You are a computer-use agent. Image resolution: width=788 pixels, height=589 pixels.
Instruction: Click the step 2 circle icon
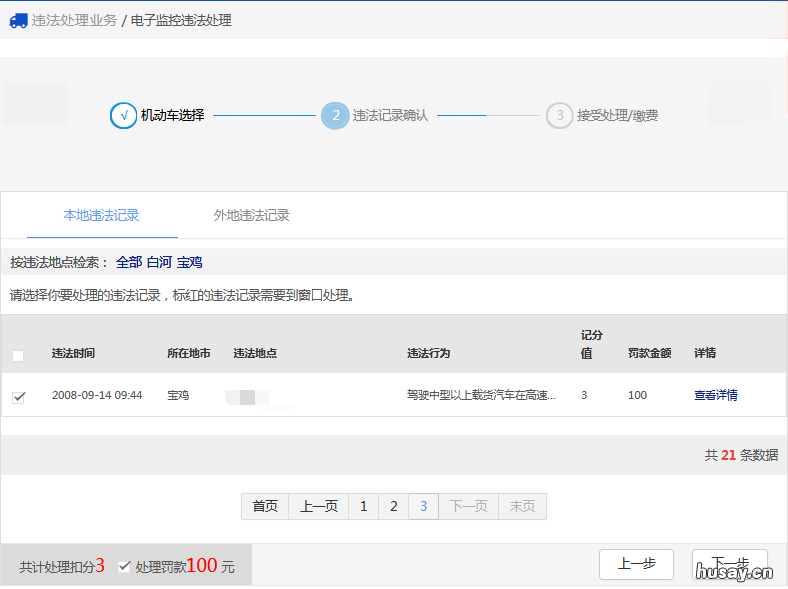[335, 116]
